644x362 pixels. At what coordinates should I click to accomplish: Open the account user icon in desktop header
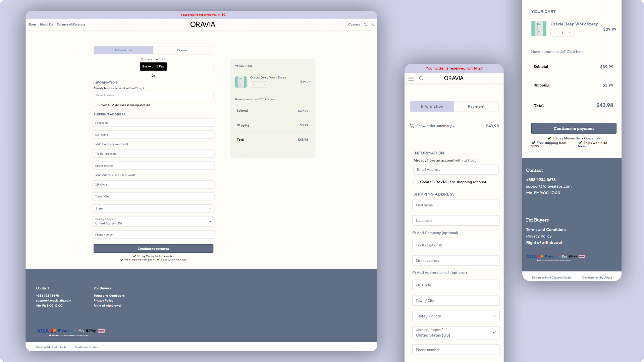coord(372,24)
